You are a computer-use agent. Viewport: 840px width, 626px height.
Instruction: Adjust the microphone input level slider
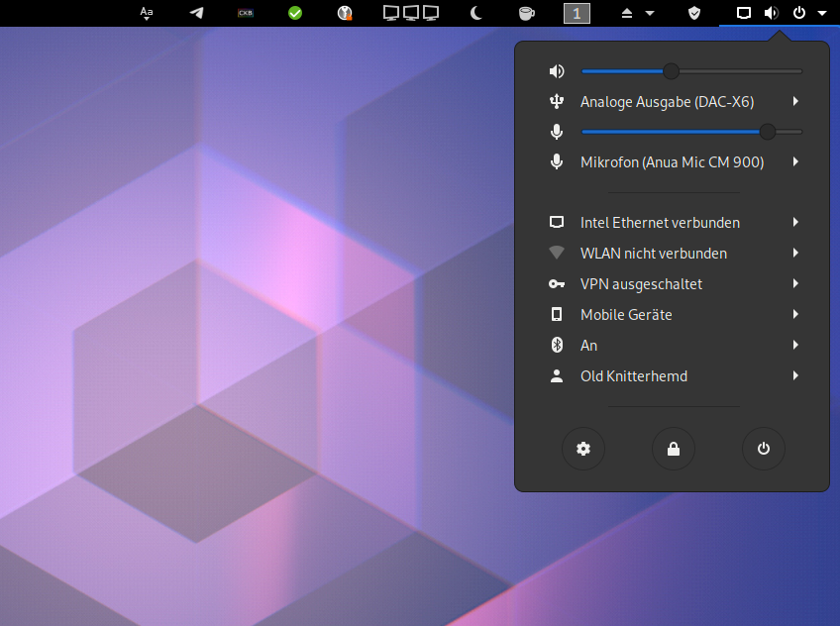click(x=691, y=132)
